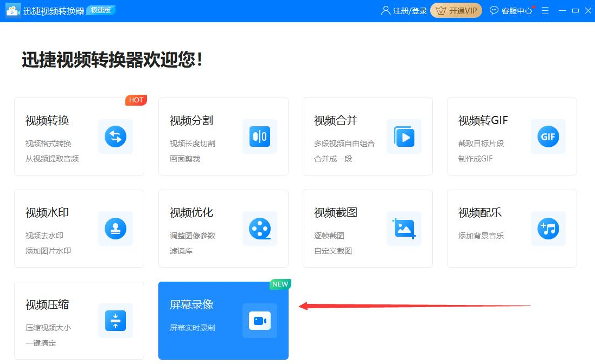Click the text 视频格式转换
Viewport: 595px width, 364px height.
point(48,144)
